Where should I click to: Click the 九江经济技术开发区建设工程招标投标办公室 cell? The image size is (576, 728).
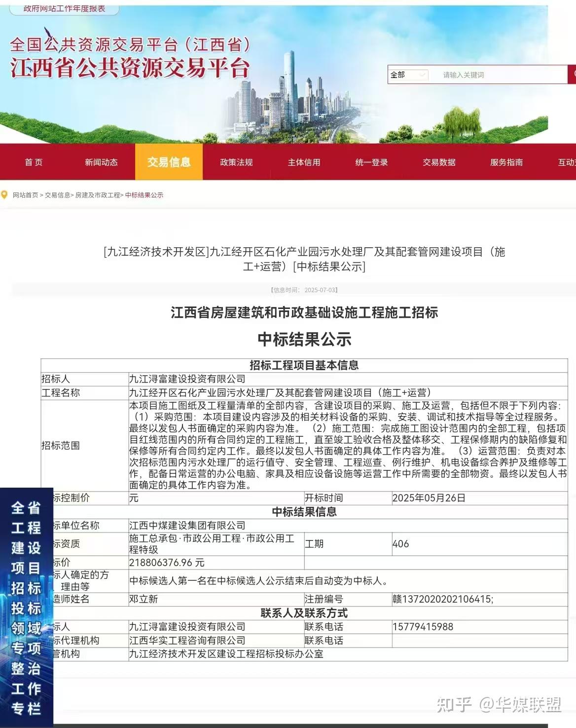pyautogui.click(x=348, y=654)
